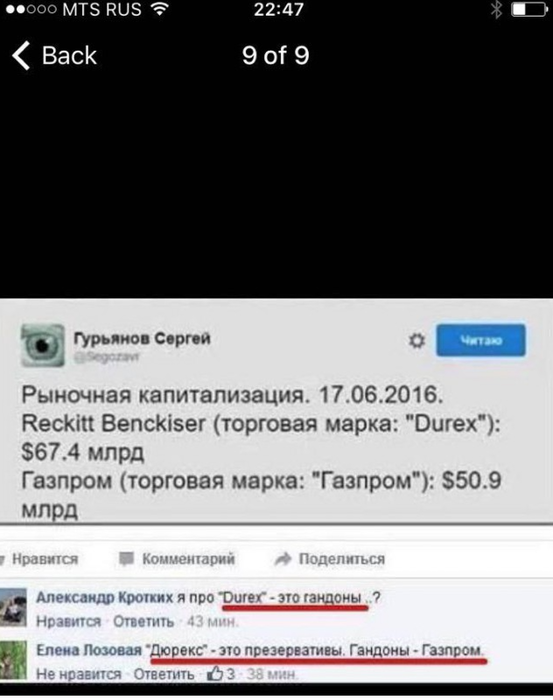Image resolution: width=553 pixels, height=700 pixels.
Task: Open Елена Лозовая's profile link
Action: [x=89, y=650]
